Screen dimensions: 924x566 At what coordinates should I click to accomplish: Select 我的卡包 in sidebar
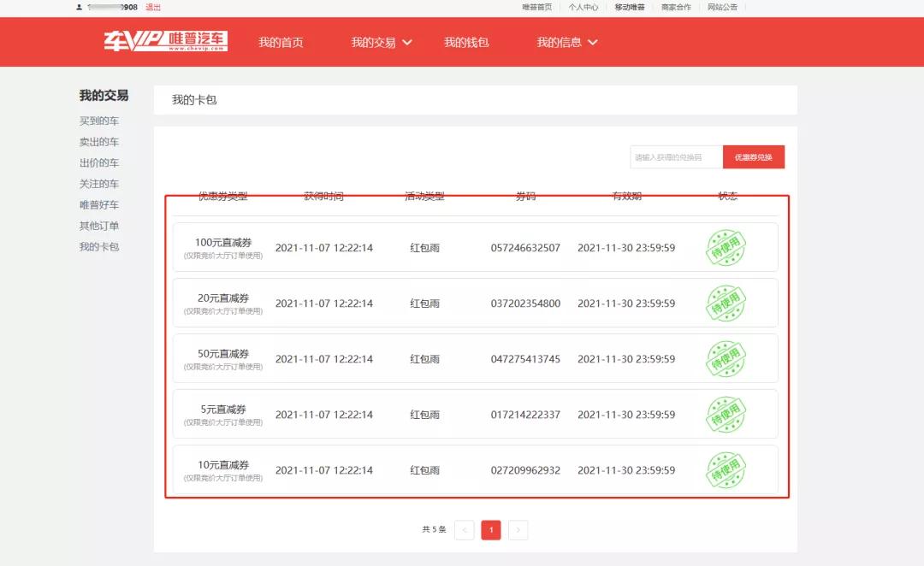(x=99, y=247)
